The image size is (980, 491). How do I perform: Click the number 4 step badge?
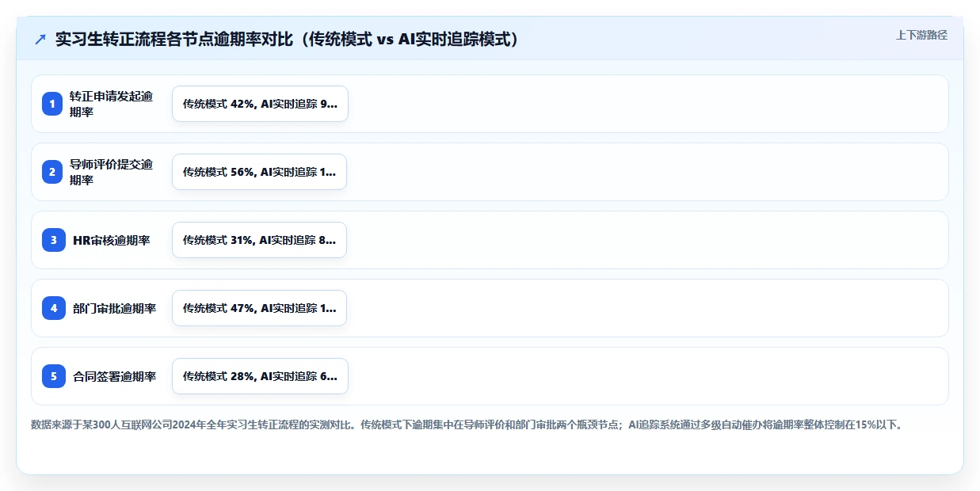pyautogui.click(x=53, y=308)
